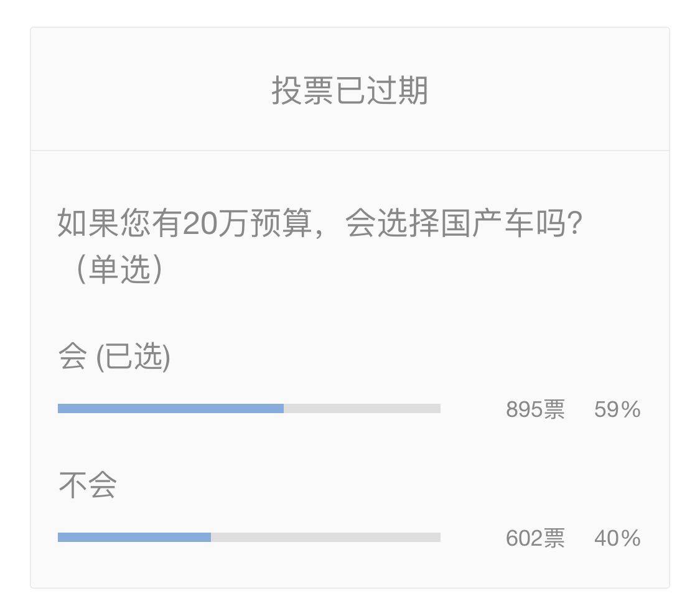Click the 602票 vote count
Viewport: 700px width, 611px height.
pos(535,538)
